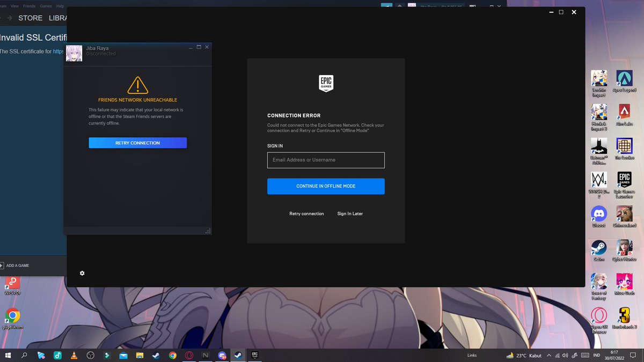
Task: Open taskbar search
Action: 25,355
